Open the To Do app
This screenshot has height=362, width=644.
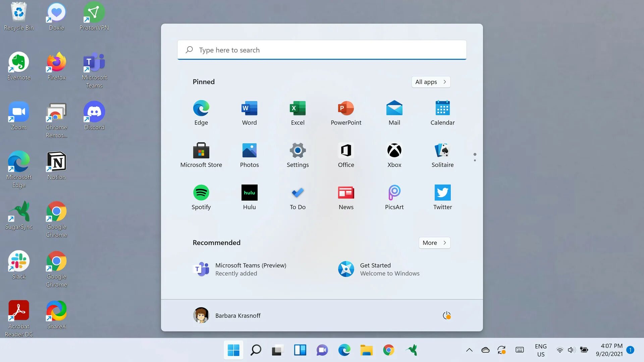(x=298, y=193)
